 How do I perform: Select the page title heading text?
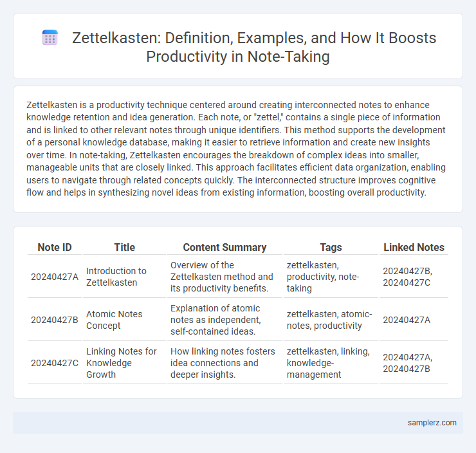click(x=254, y=47)
